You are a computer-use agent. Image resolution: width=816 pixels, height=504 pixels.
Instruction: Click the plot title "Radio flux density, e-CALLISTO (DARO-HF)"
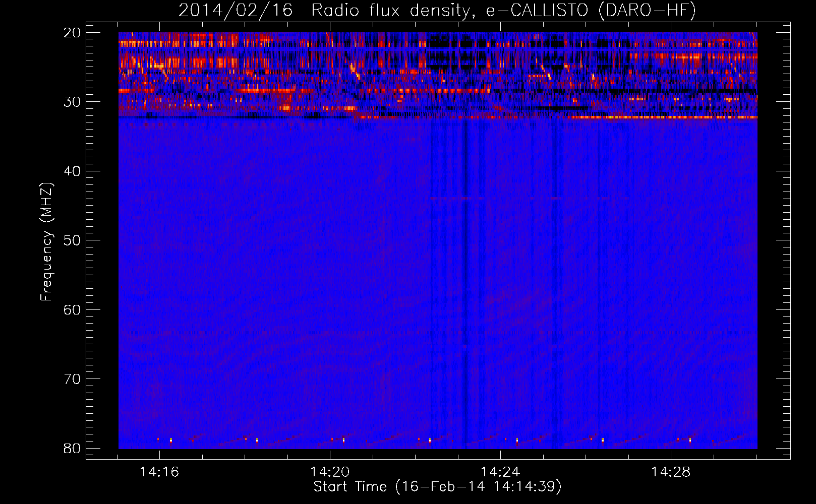tap(503, 11)
